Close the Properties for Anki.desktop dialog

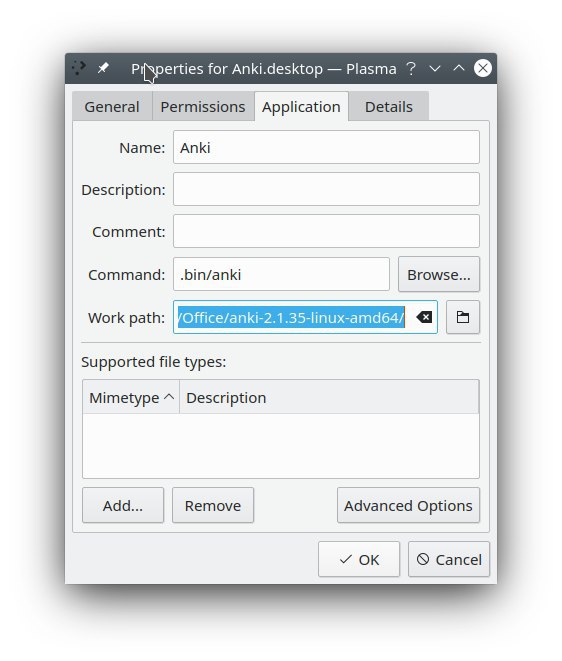point(483,68)
